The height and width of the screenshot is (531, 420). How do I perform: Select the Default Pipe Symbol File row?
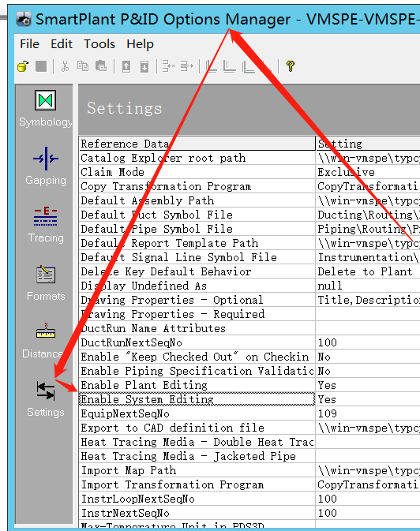tap(197, 230)
